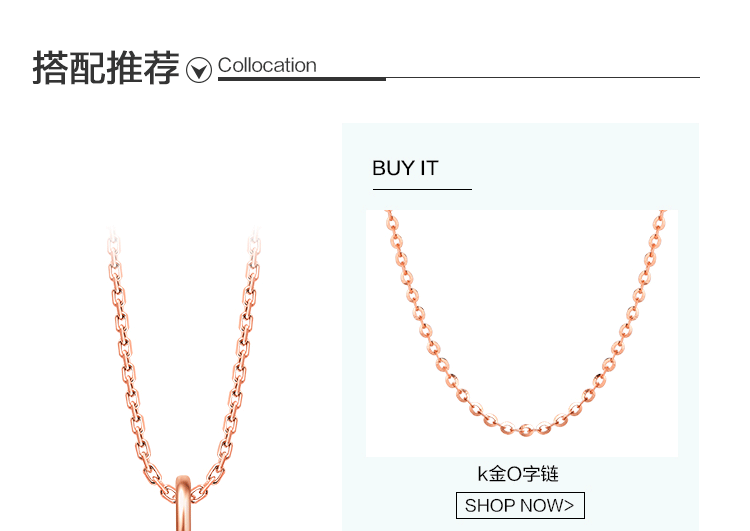
Task: Click the thin header divider line right of Collocation
Action: click(x=543, y=77)
